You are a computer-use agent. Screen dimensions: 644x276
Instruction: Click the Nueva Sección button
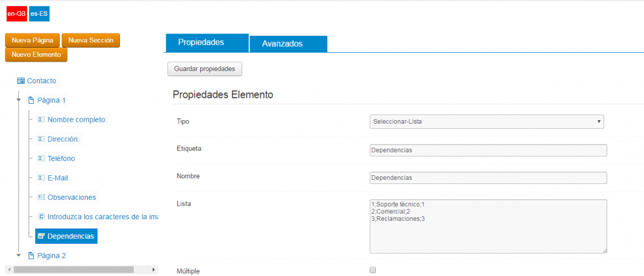(91, 40)
